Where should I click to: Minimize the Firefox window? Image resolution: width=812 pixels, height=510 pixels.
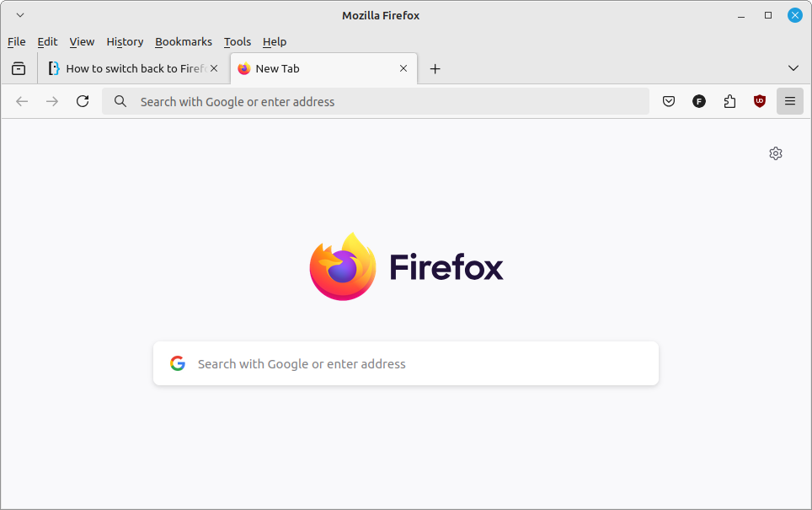tap(741, 15)
